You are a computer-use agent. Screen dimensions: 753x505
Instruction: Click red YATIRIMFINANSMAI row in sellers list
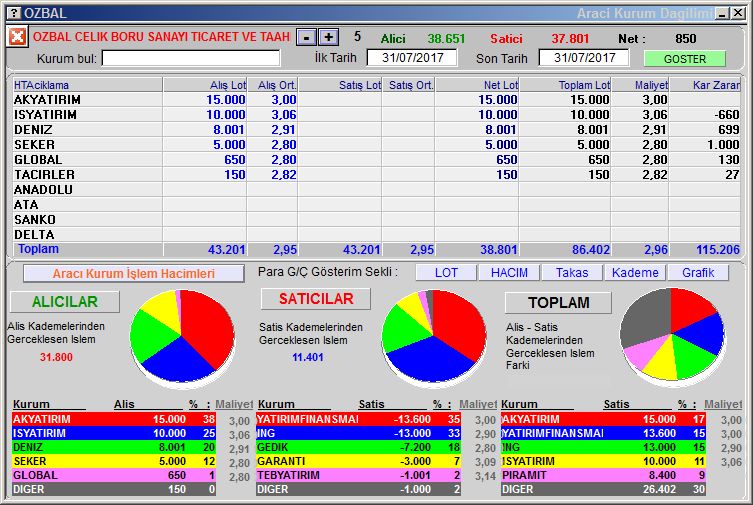click(x=358, y=419)
